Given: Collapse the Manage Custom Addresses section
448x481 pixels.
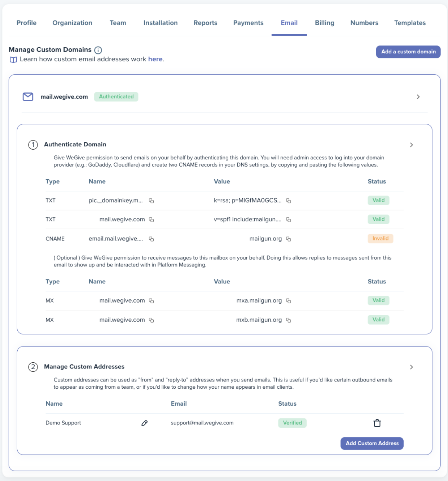Looking at the screenshot, I should click(412, 367).
